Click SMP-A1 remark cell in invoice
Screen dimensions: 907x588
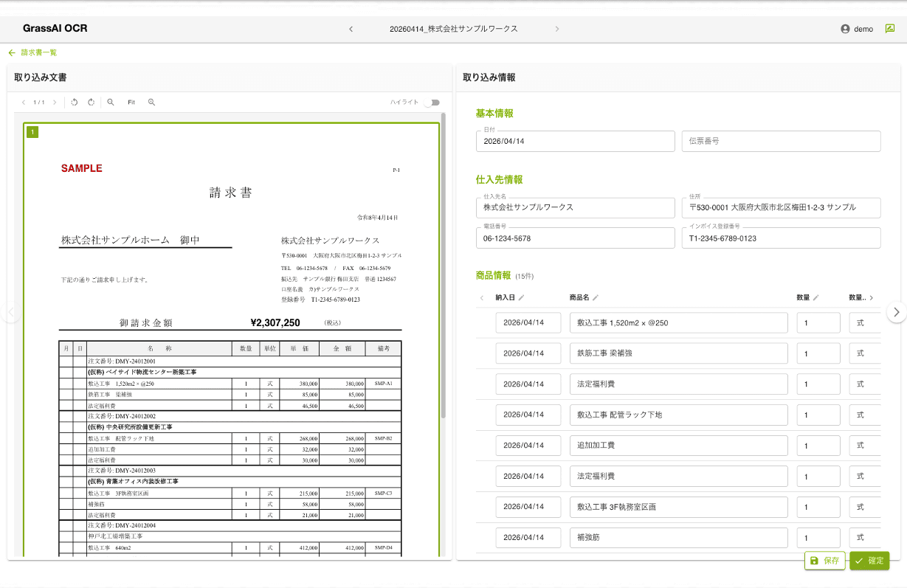(383, 384)
